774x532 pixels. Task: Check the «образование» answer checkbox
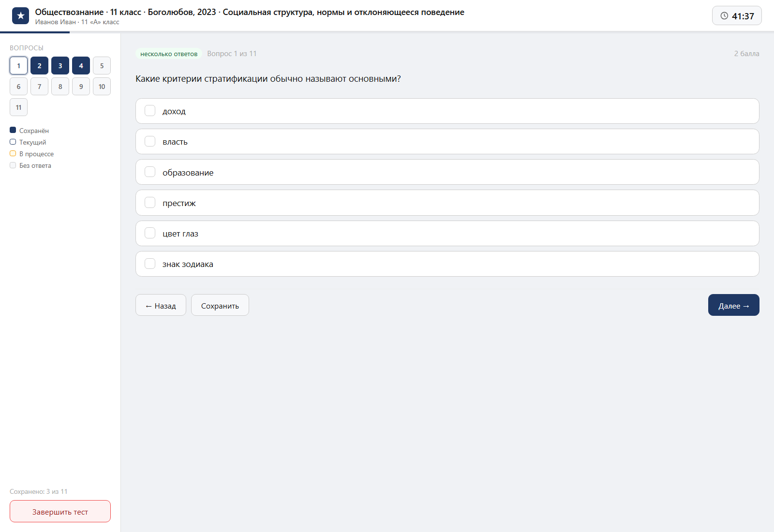(x=150, y=172)
